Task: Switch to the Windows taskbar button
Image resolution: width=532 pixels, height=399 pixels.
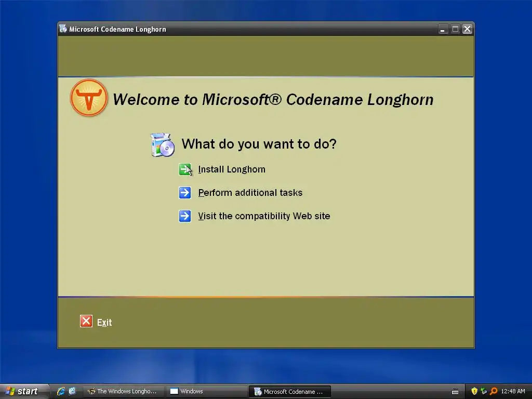Action: click(x=207, y=391)
